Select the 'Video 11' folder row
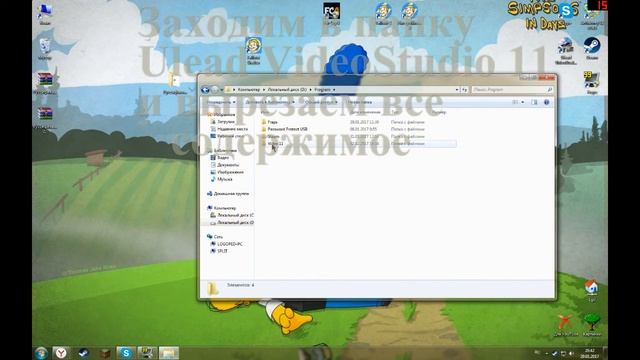This screenshot has height=360, width=640. tap(358, 144)
